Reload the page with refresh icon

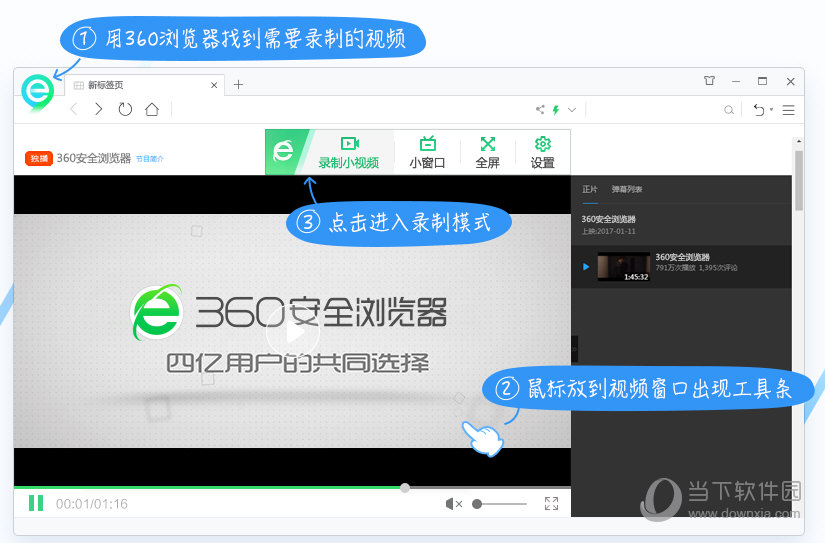click(x=125, y=109)
